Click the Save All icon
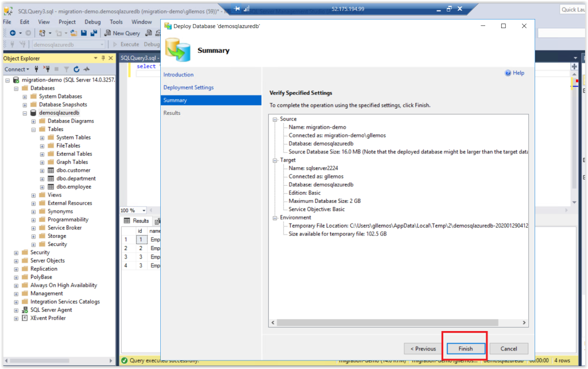 tap(94, 33)
